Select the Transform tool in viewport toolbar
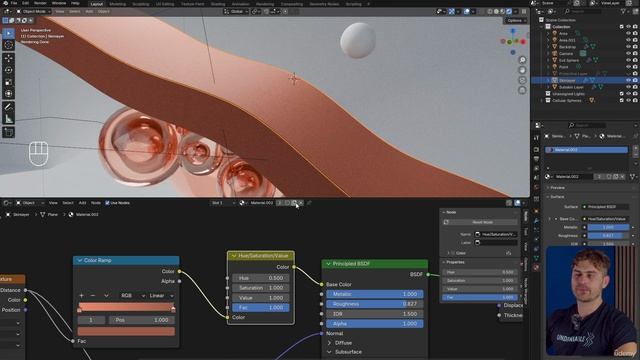 click(9, 94)
